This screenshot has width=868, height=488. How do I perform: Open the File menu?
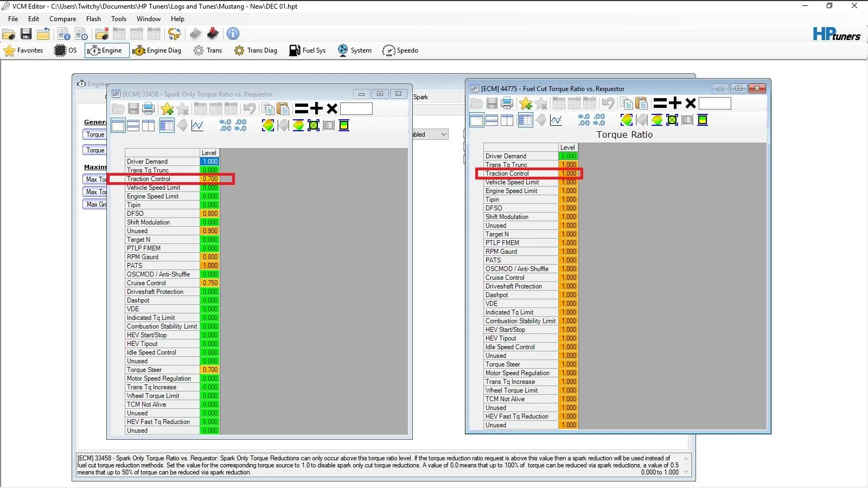click(13, 19)
